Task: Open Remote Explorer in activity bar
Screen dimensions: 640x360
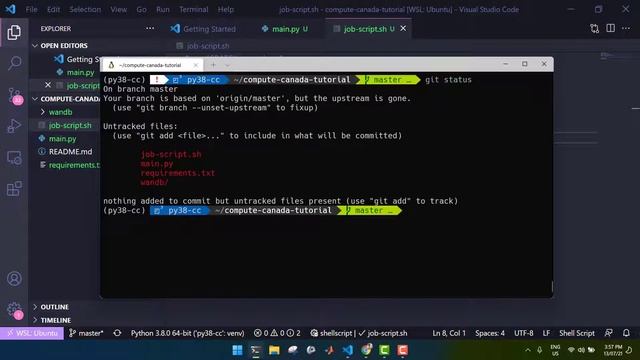Action: pos(14,158)
